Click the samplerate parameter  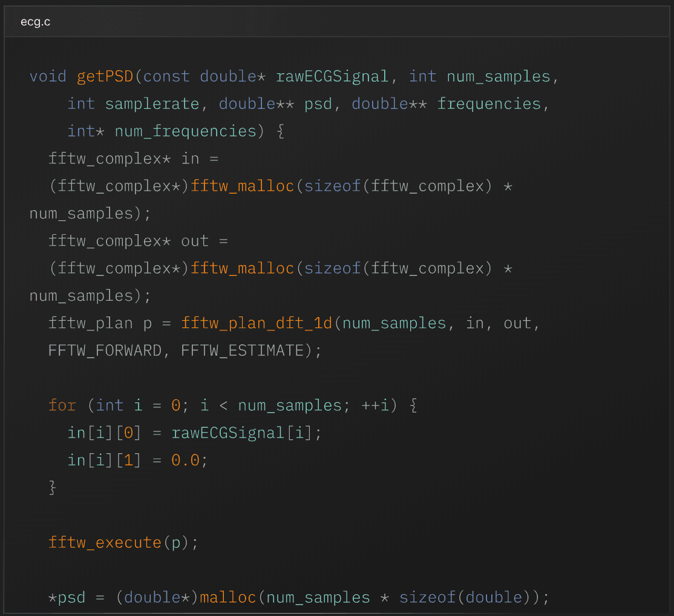[152, 103]
